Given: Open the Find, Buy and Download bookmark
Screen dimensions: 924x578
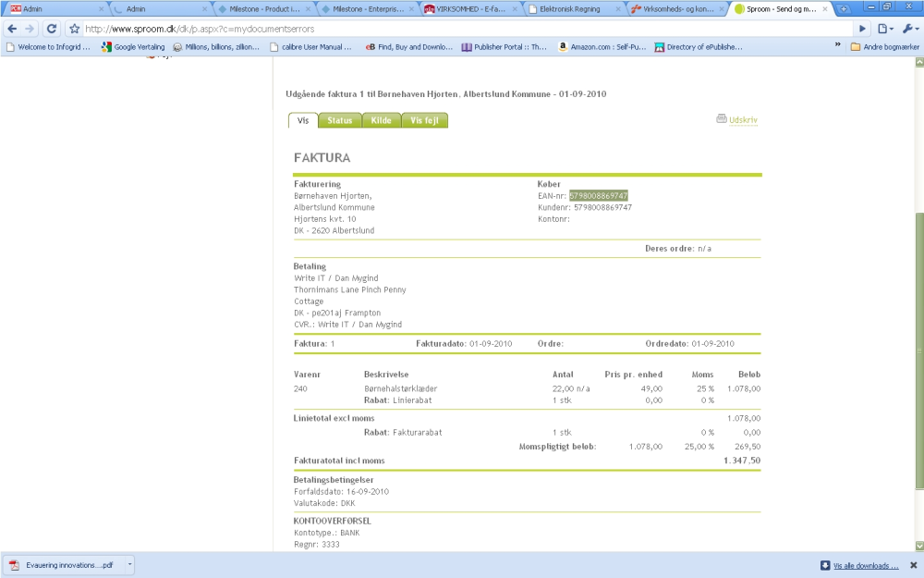Looking at the screenshot, I should pyautogui.click(x=409, y=46).
